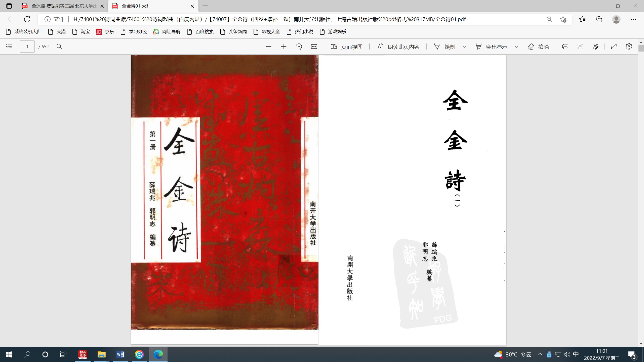Close the 全汉赋 tab
Image resolution: width=644 pixels, height=362 pixels.
[102, 6]
